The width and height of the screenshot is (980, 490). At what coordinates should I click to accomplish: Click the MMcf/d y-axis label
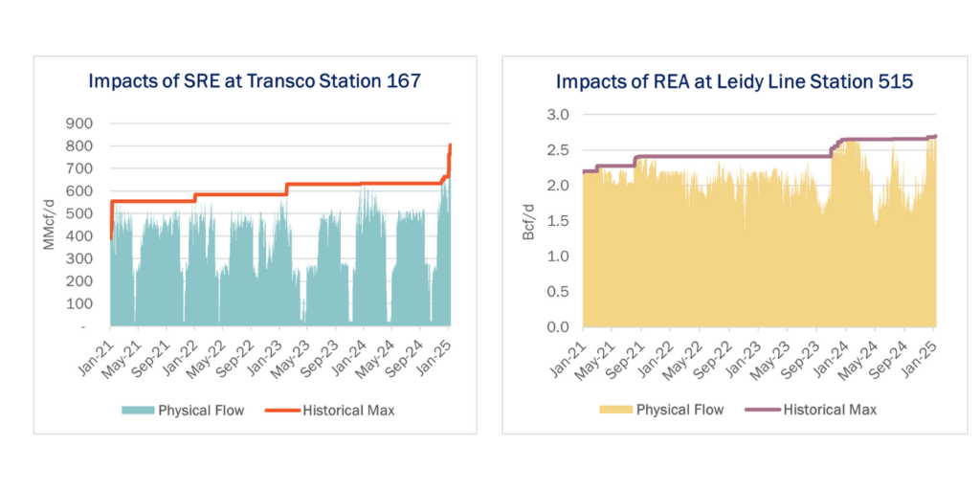(x=50, y=224)
